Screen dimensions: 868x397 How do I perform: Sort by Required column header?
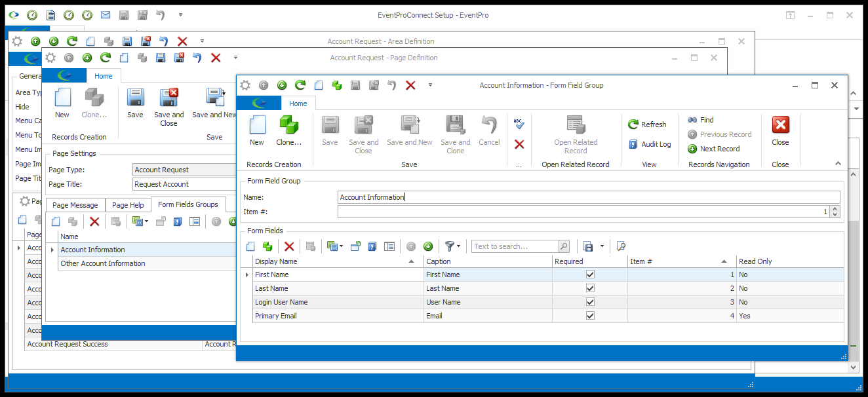point(590,261)
